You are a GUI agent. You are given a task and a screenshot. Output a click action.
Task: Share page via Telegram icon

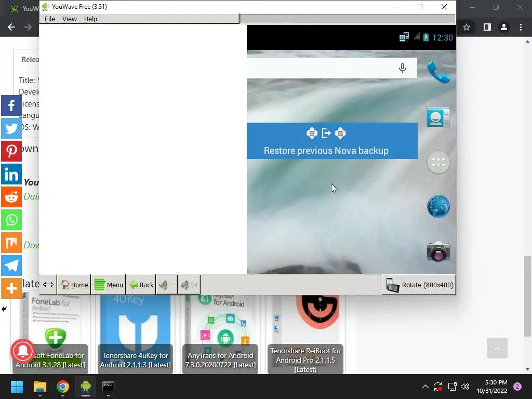[11, 265]
